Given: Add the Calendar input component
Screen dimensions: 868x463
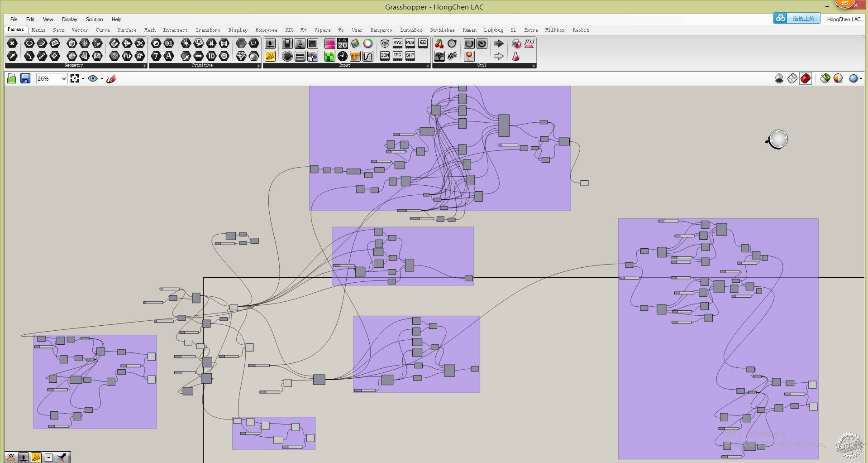Looking at the screenshot, I should coord(343,43).
